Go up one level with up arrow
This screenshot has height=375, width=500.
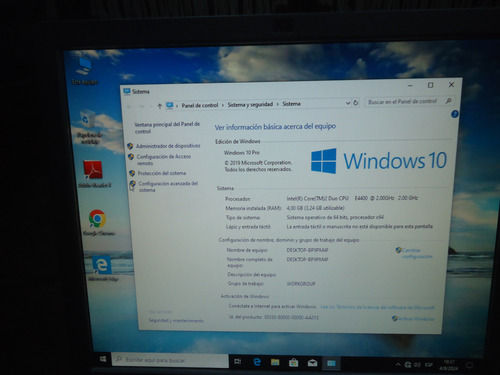160,106
